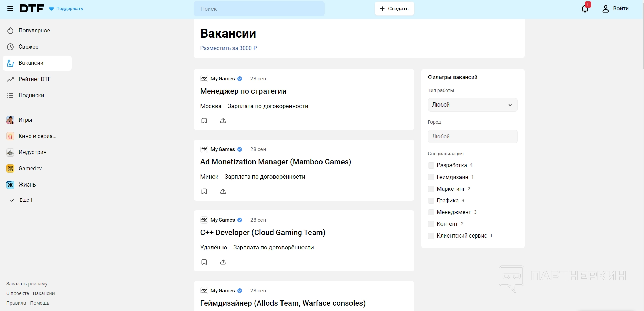Bookmark the C++ Developer vacancy
644x311 pixels.
[204, 262]
